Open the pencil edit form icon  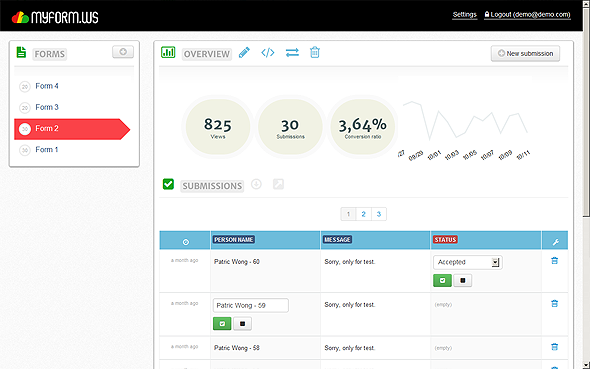tap(244, 53)
